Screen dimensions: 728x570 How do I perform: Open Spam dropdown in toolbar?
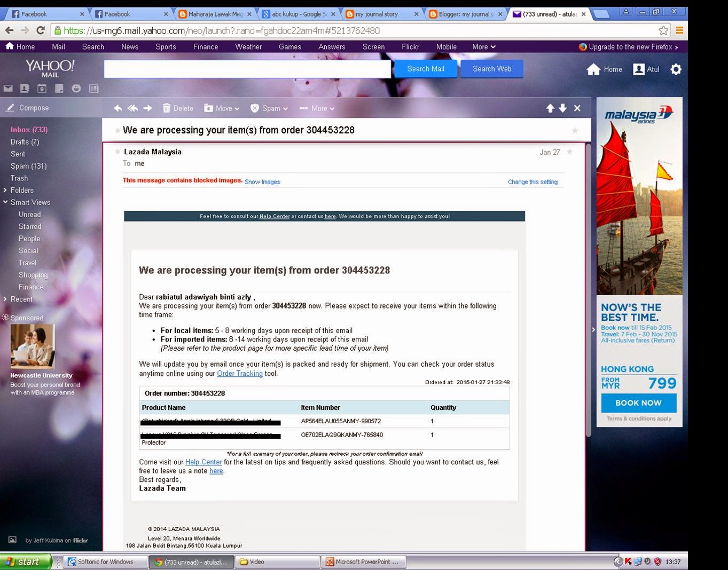pos(270,108)
